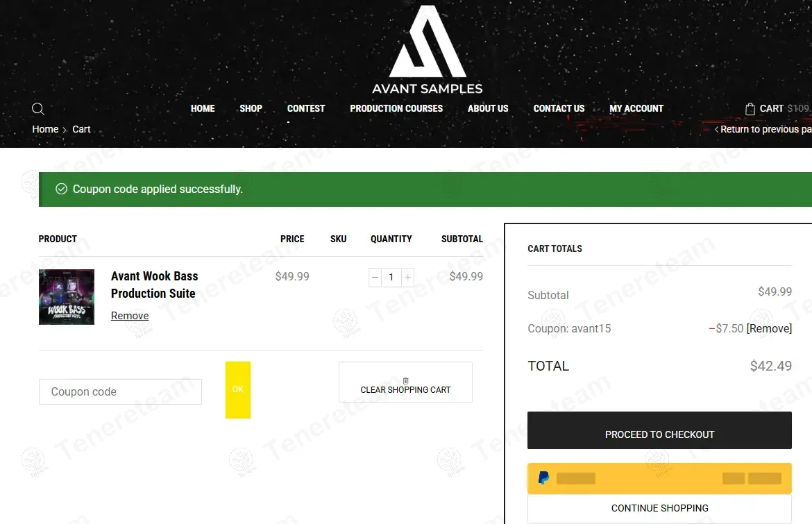This screenshot has height=524, width=812.
Task: Open the Shop menu item
Action: point(251,109)
